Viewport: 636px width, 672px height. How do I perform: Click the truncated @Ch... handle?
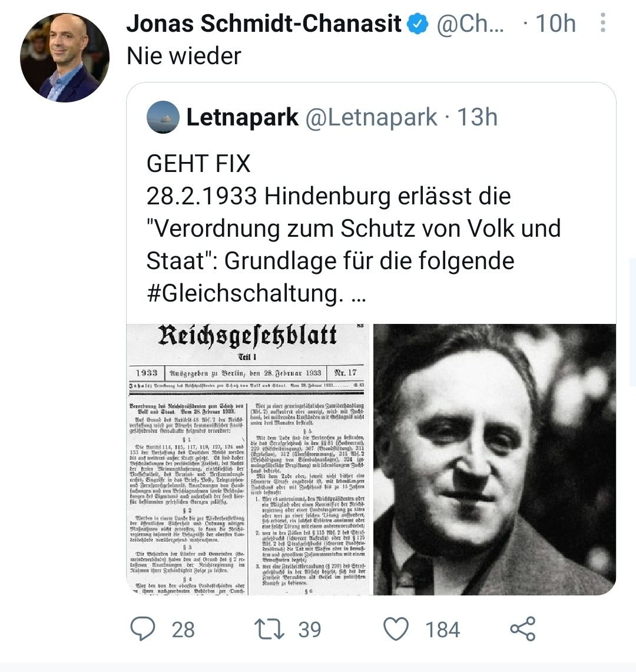(x=469, y=24)
